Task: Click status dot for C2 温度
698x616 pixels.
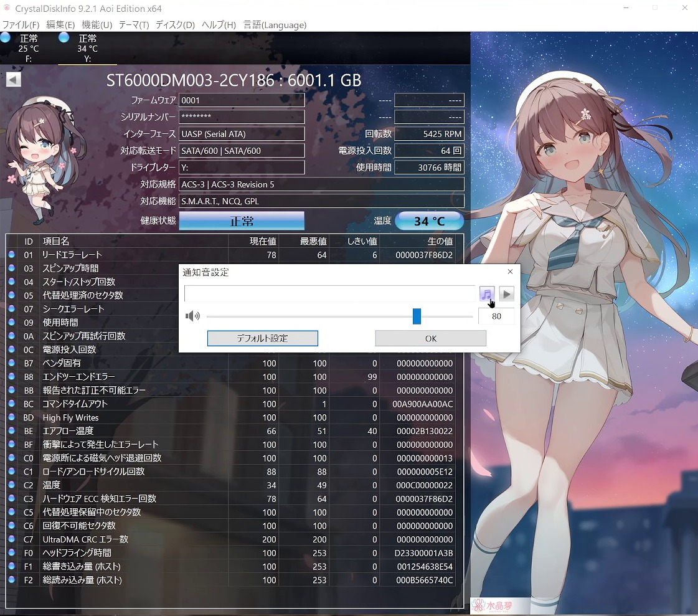Action: [x=12, y=485]
